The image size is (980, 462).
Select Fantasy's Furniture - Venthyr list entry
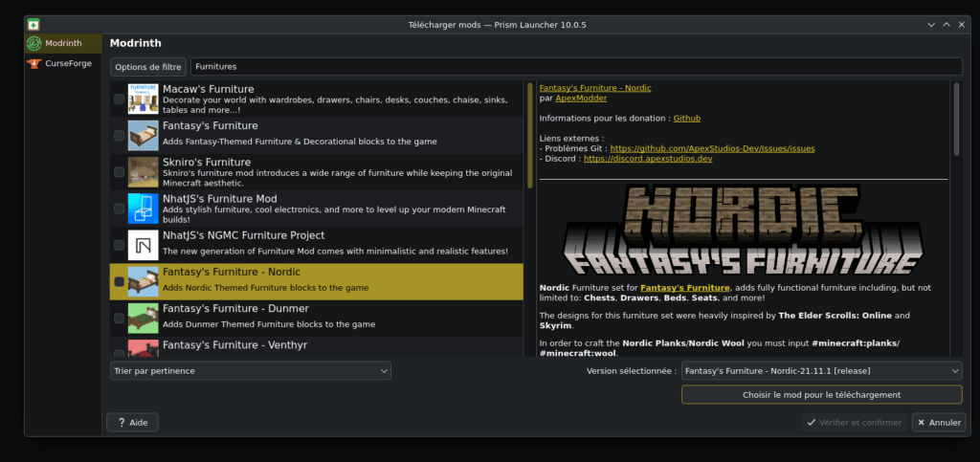pos(316,346)
